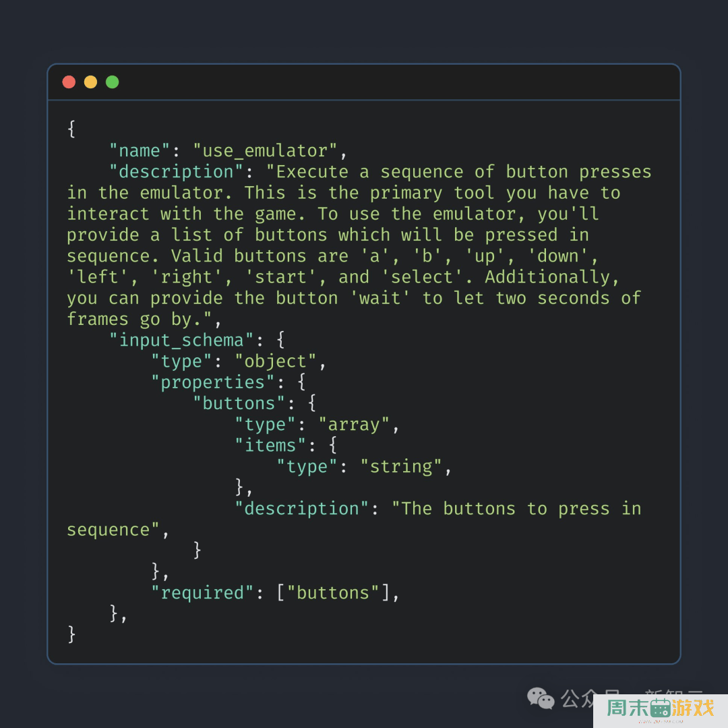Click the "string" type value
The height and width of the screenshot is (728, 728).
coord(401,466)
